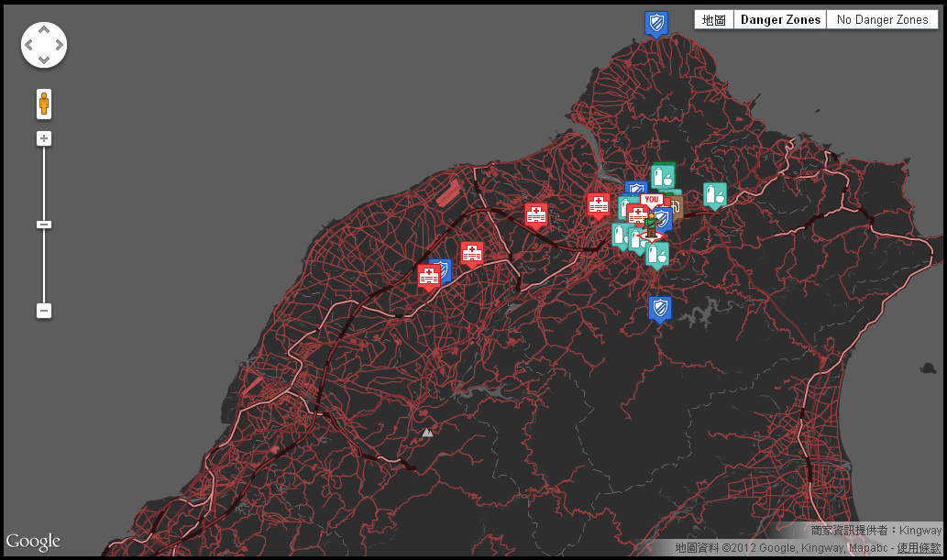The height and width of the screenshot is (560, 947).
Task: Pan the map right using the right arrow
Action: (x=59, y=45)
